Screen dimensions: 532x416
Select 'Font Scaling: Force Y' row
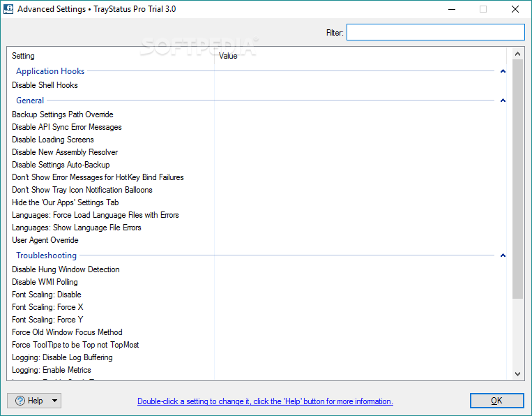(x=47, y=319)
